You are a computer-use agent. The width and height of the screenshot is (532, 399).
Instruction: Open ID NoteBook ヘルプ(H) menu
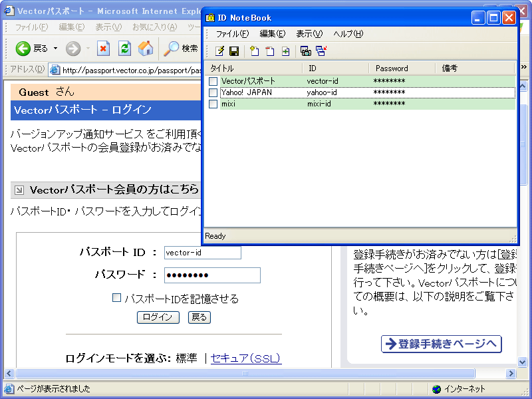[348, 34]
